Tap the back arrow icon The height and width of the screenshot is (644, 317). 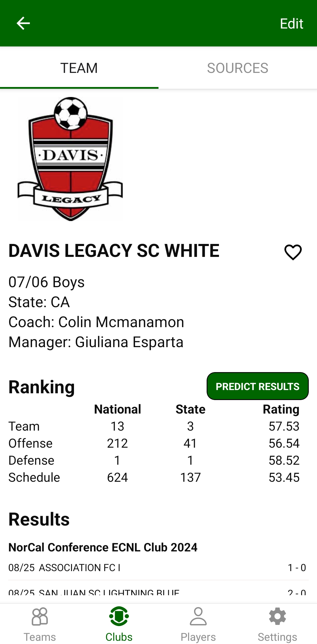click(x=23, y=23)
